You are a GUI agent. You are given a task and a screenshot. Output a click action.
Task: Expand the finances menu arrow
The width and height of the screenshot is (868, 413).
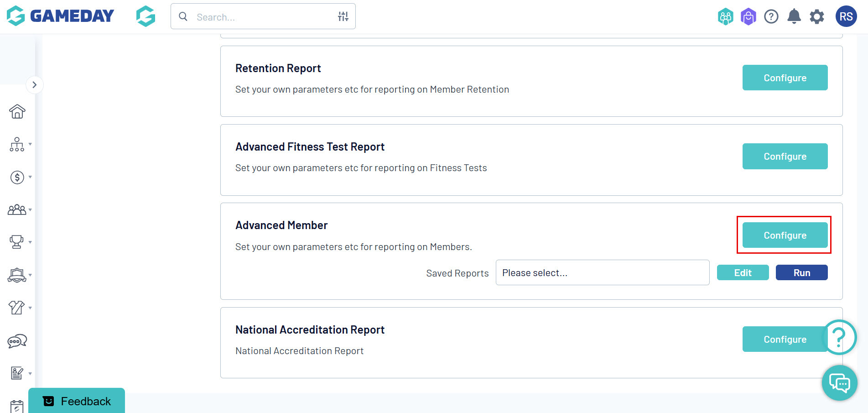tap(30, 177)
